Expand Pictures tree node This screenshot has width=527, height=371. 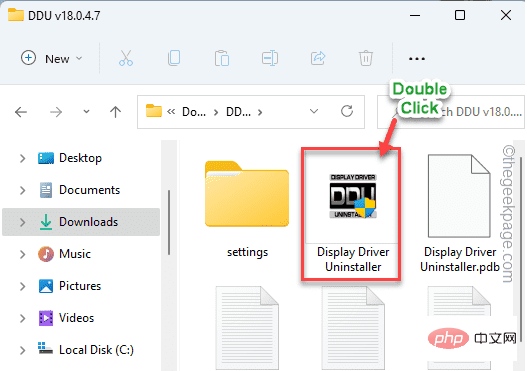[23, 286]
